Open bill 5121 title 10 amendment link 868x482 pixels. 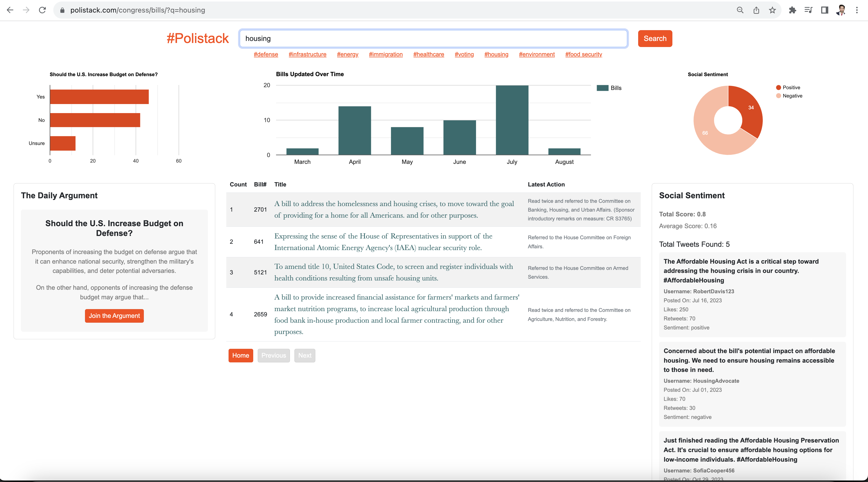click(x=394, y=272)
